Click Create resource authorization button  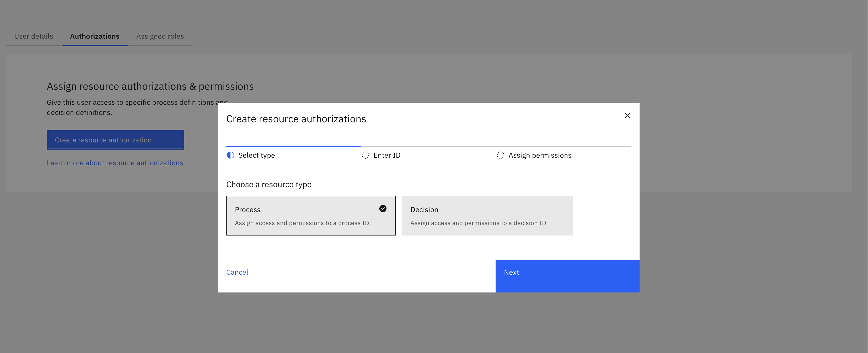(115, 140)
